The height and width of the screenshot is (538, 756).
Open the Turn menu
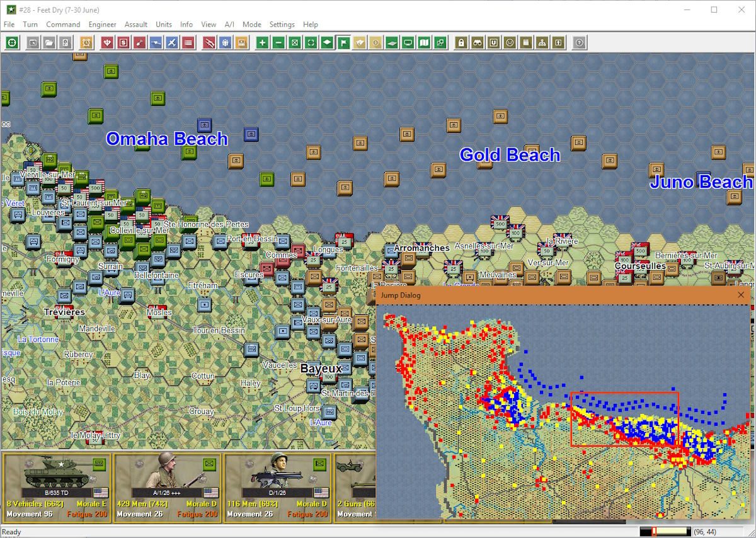pyautogui.click(x=30, y=25)
